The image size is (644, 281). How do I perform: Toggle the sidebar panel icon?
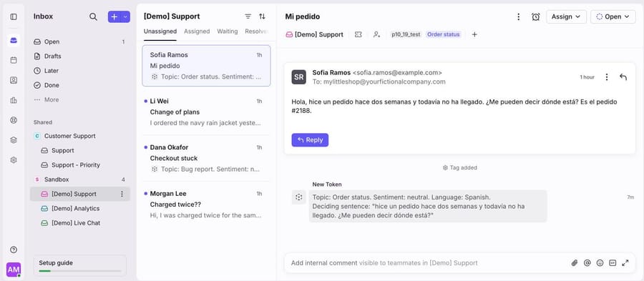(x=14, y=17)
